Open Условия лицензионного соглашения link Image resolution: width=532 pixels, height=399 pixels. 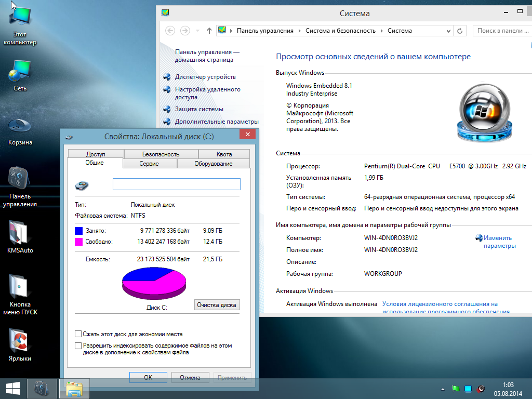click(446, 308)
